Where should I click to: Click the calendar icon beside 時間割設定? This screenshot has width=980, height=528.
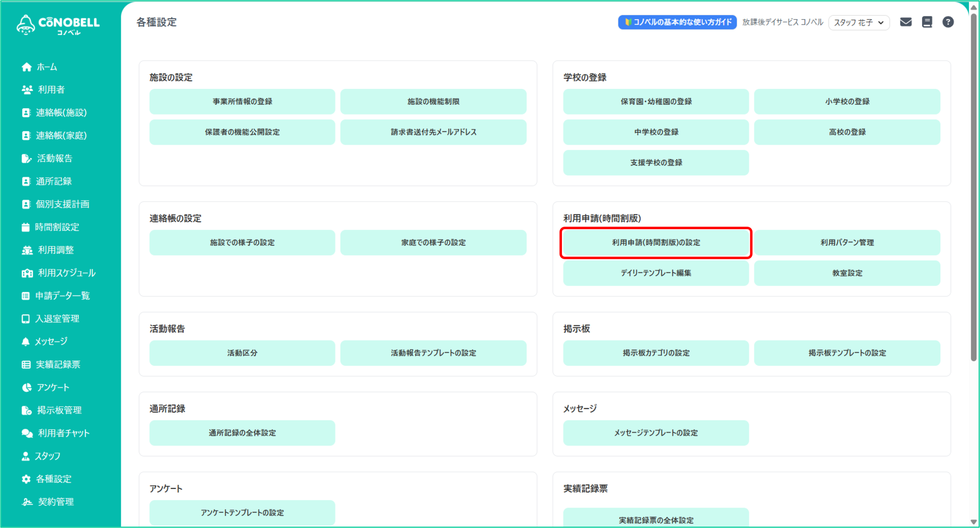26,227
